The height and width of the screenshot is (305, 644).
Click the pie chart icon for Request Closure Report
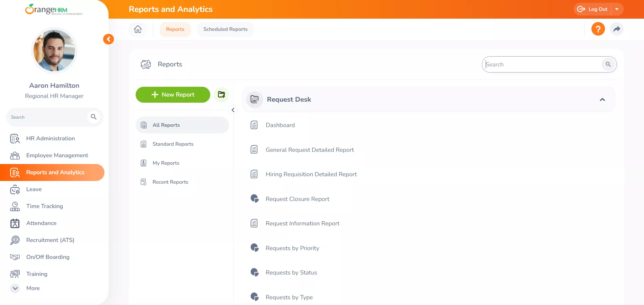[x=254, y=199]
